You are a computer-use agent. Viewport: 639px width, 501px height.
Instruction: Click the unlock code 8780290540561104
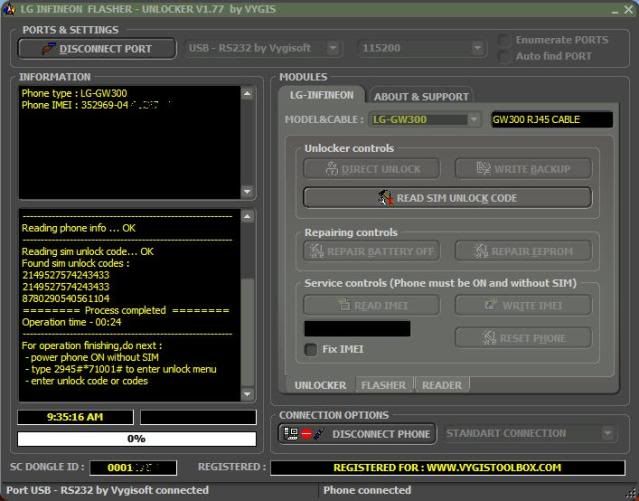click(x=66, y=299)
